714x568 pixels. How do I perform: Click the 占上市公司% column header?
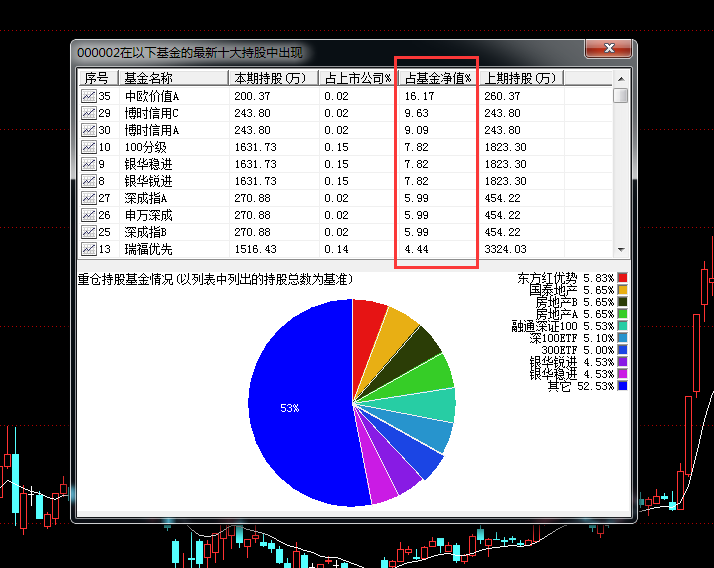click(x=358, y=78)
